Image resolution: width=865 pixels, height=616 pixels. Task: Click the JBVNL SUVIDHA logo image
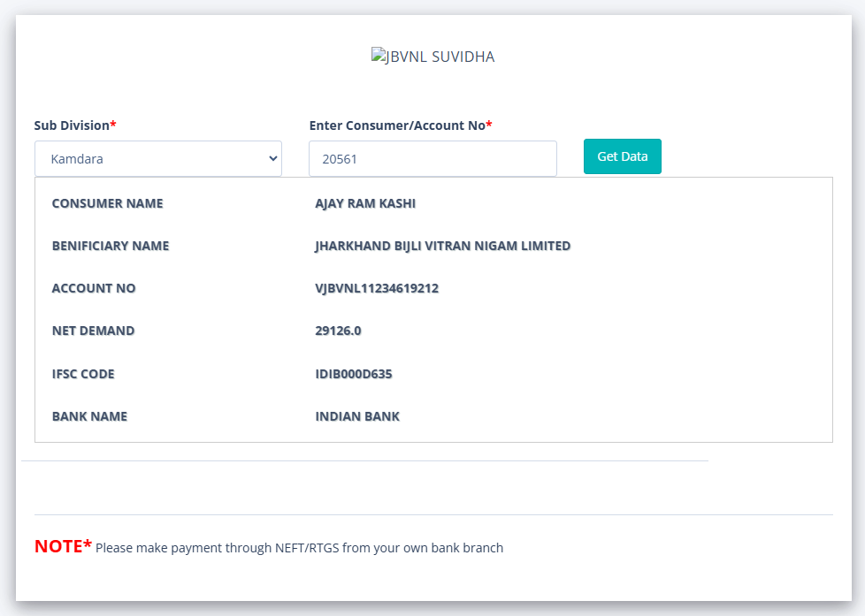pos(433,57)
